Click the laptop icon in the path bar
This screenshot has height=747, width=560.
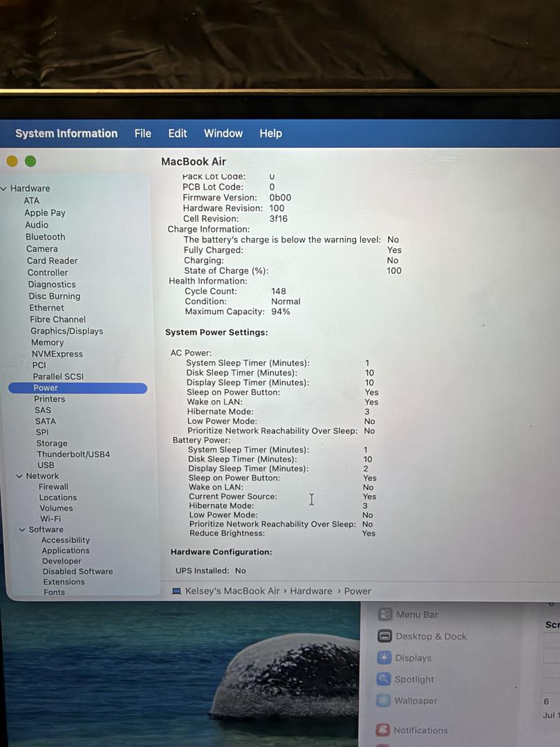[177, 591]
